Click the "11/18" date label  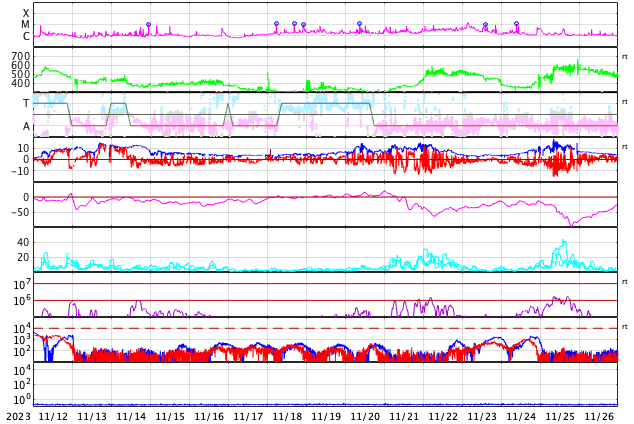click(287, 417)
